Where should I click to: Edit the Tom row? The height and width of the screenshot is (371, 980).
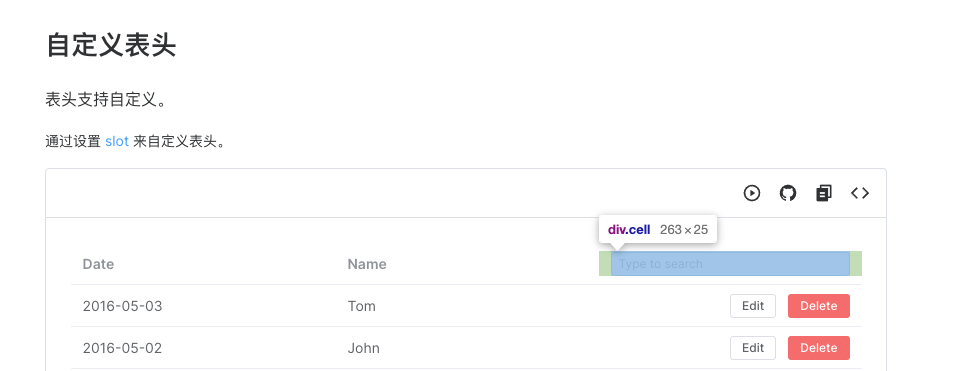click(752, 306)
